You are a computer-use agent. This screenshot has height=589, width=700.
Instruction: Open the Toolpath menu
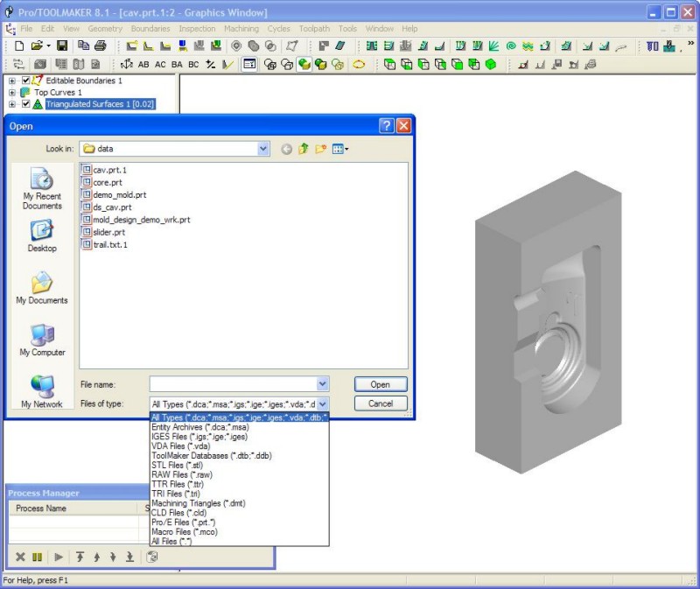(314, 29)
